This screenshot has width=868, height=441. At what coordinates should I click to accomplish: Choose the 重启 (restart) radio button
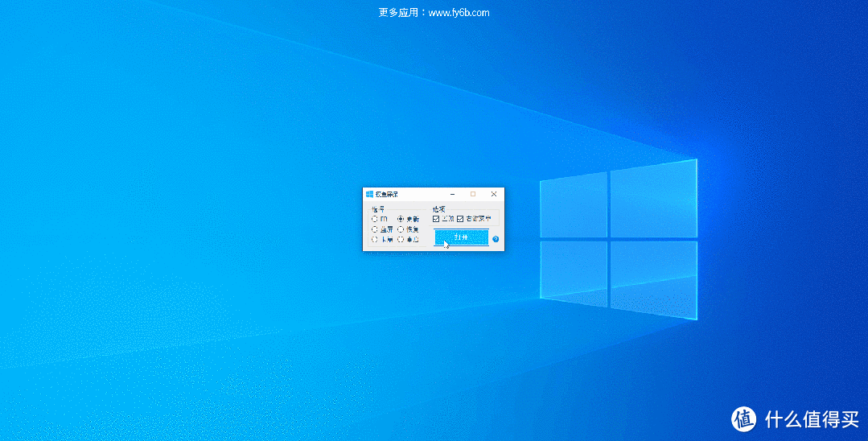(401, 239)
